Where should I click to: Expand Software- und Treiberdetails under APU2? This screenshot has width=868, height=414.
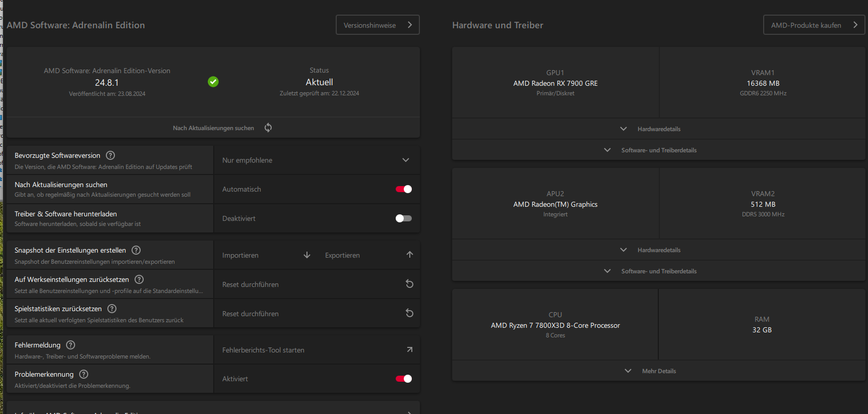[658, 271]
